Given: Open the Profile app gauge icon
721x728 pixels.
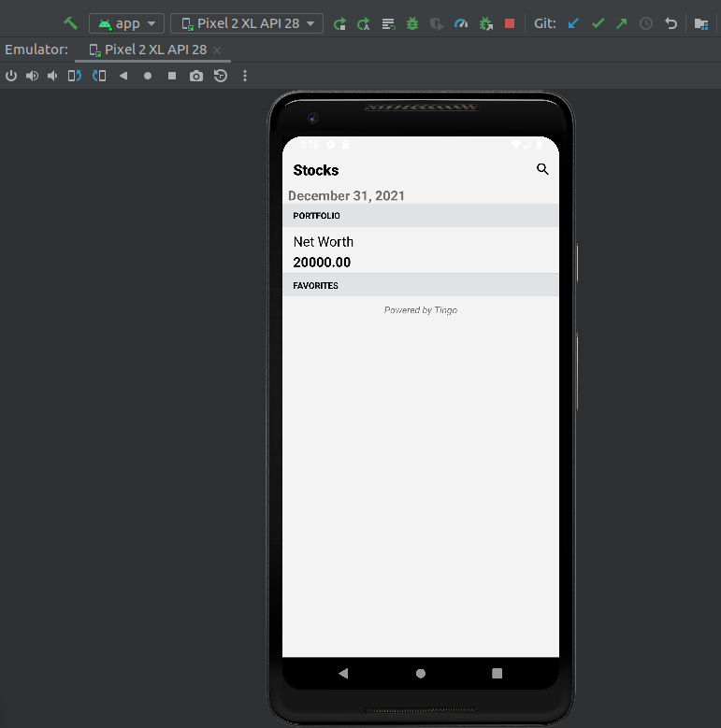Looking at the screenshot, I should pos(461,23).
